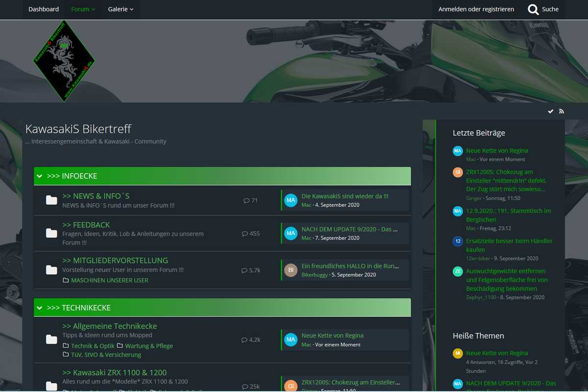This screenshot has width=588, height=392.
Task: Click the Suche label in header
Action: click(550, 9)
